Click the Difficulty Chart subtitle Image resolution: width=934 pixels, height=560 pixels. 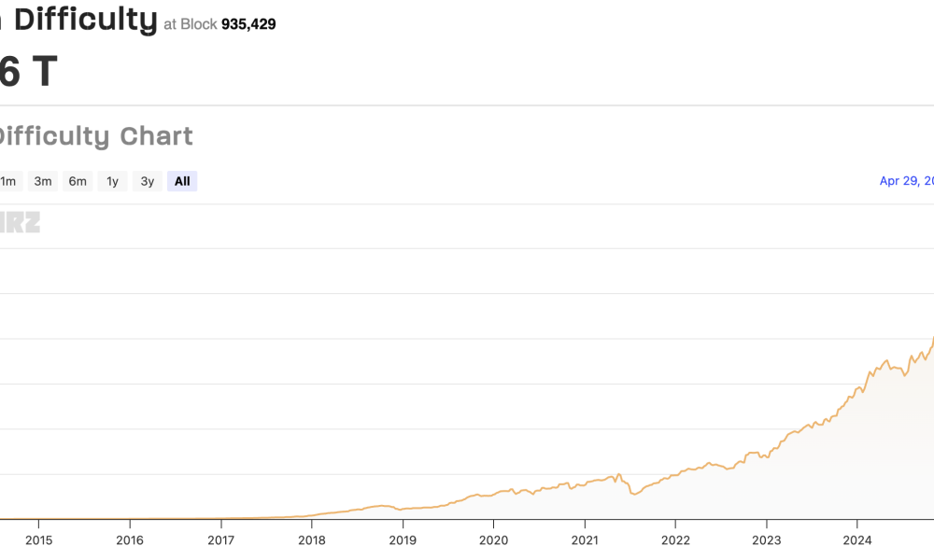(96, 136)
